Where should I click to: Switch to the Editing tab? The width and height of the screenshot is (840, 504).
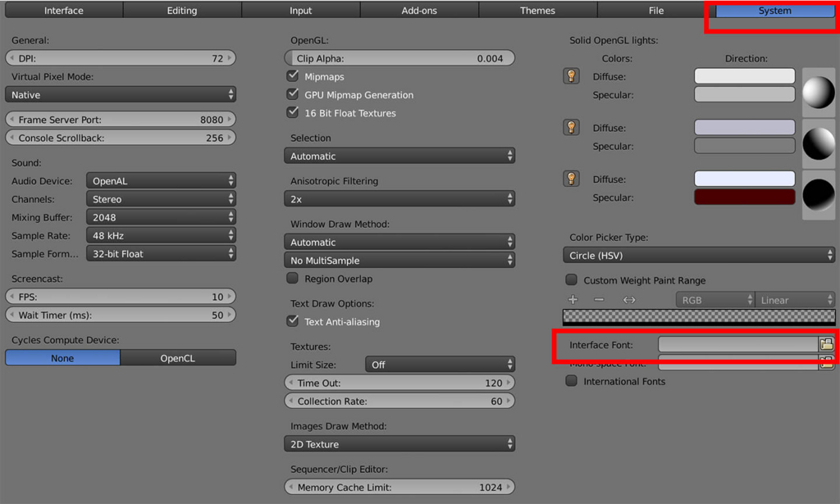[182, 10]
